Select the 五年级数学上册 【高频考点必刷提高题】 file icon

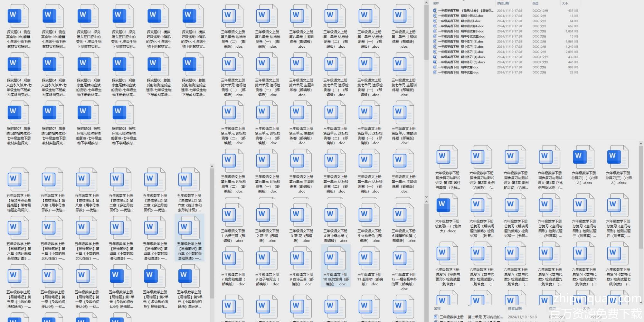point(18,180)
